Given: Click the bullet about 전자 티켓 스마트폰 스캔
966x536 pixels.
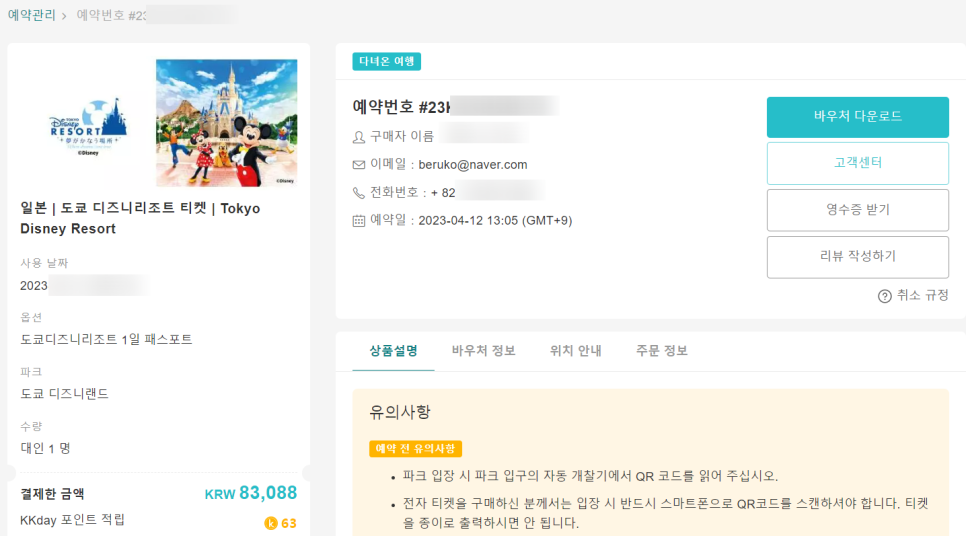Looking at the screenshot, I should click(665, 513).
